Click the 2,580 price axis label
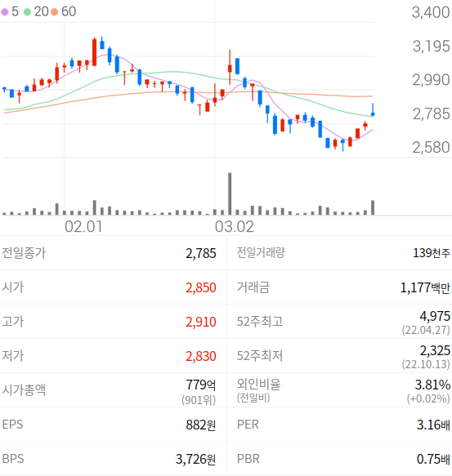Viewport: 452px width, 476px height. coord(431,148)
